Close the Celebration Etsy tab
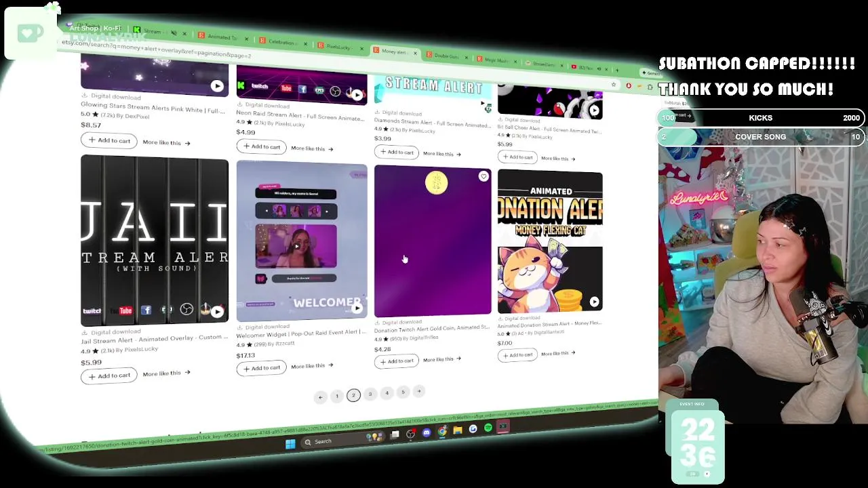Screen dimensions: 868x488 (x=305, y=43)
